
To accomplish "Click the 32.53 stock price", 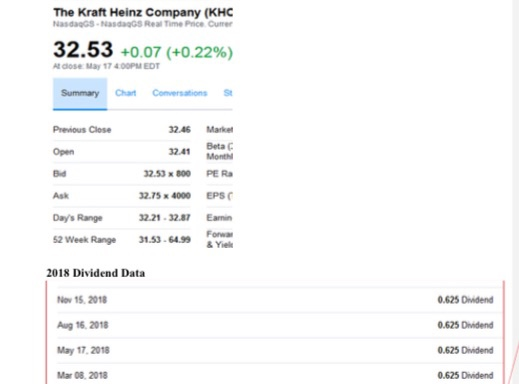I will [x=83, y=50].
